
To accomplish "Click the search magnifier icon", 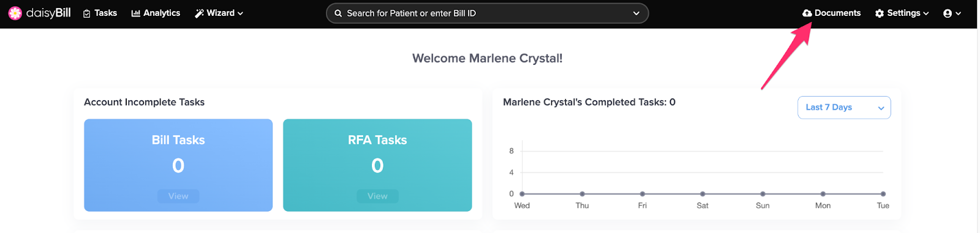I will pos(338,13).
